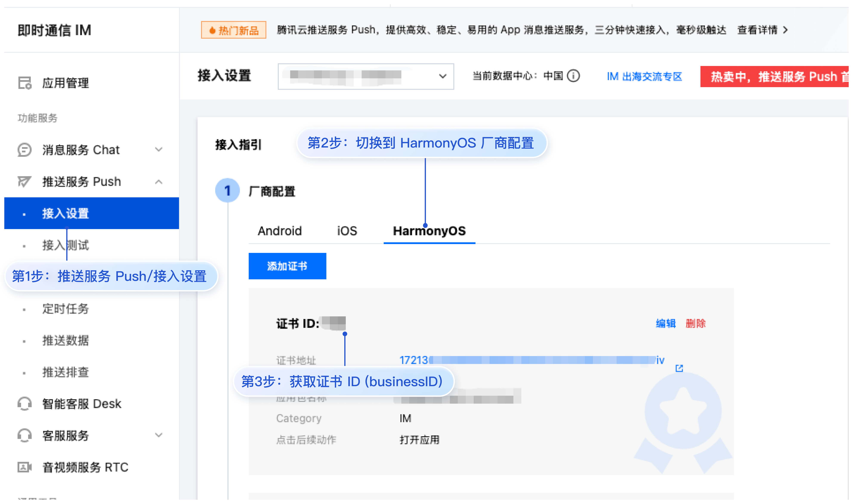Click the 智能客服 Desk headset icon
This screenshot has height=504, width=853.
tap(25, 404)
